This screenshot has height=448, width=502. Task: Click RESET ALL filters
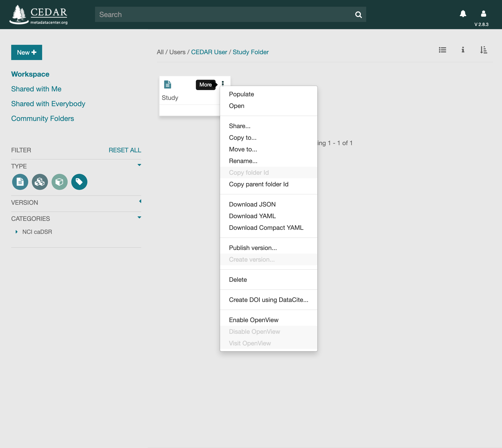click(x=125, y=150)
